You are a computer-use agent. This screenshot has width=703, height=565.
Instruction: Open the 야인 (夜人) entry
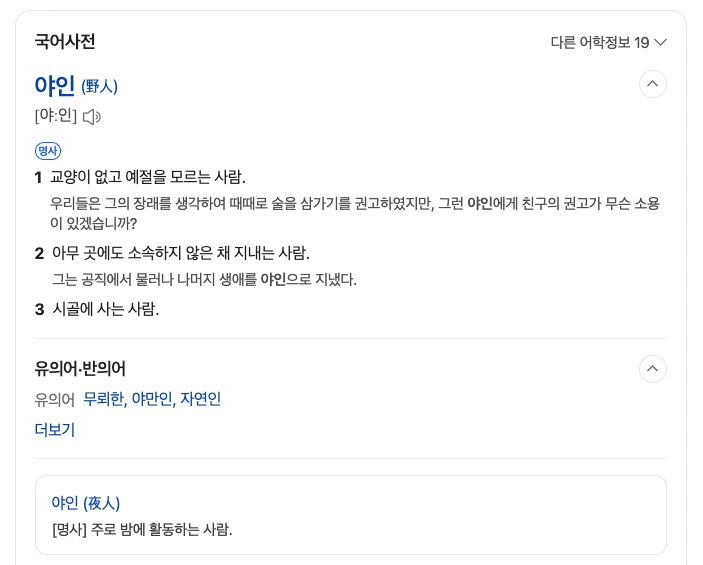(86, 503)
